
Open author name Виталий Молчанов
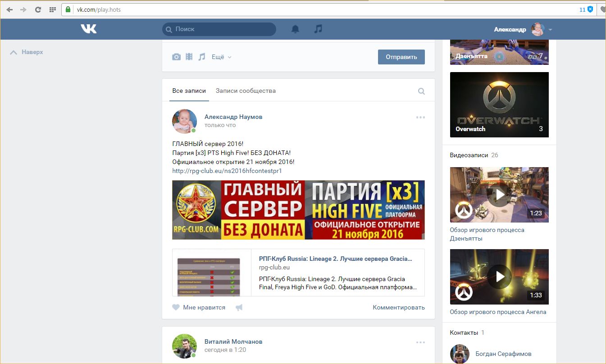pyautogui.click(x=233, y=341)
